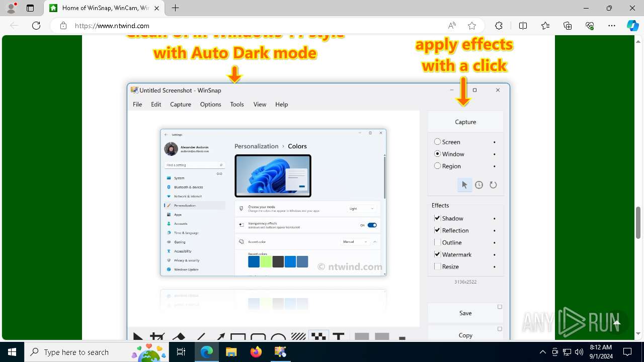
Task: Enable the Resize effect checkbox
Action: click(x=437, y=266)
